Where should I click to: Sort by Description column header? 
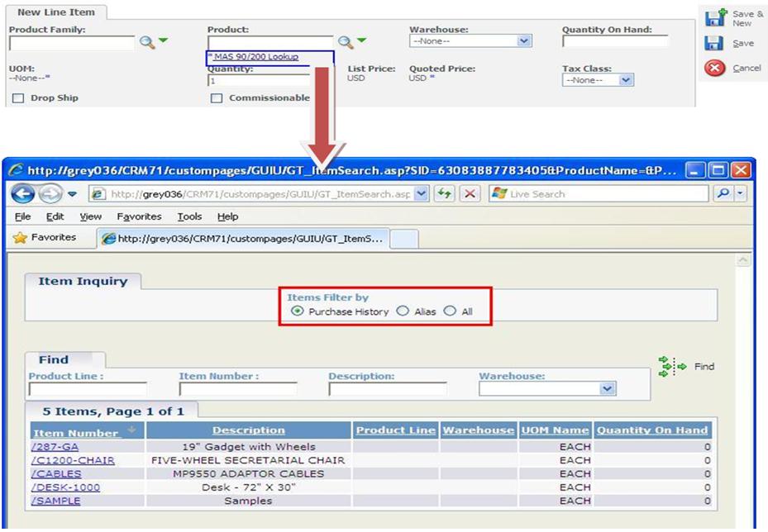coord(248,430)
